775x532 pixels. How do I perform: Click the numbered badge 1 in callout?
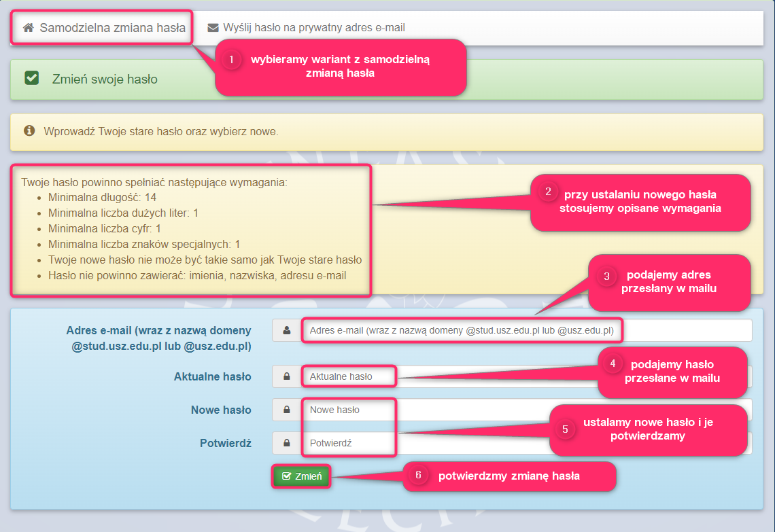[x=231, y=60]
